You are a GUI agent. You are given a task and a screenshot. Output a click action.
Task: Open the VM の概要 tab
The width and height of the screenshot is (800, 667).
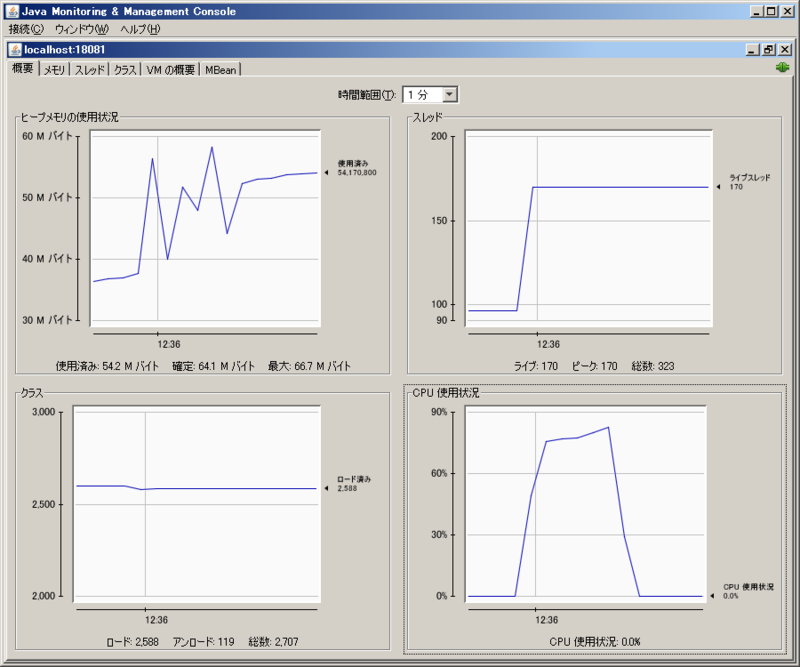[x=170, y=70]
